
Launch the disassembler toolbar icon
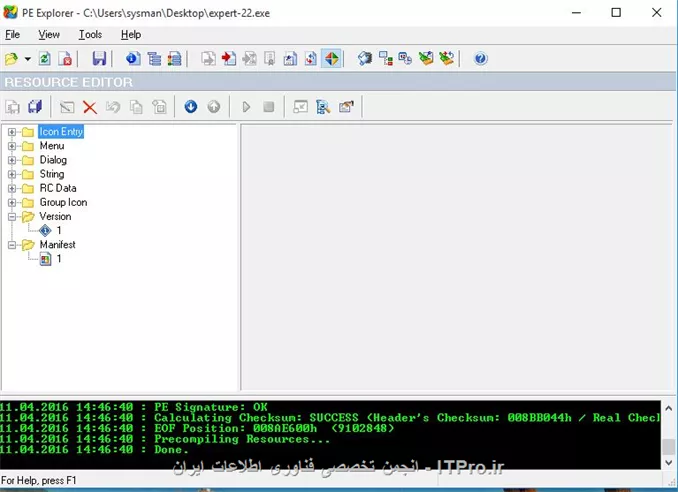click(x=365, y=58)
